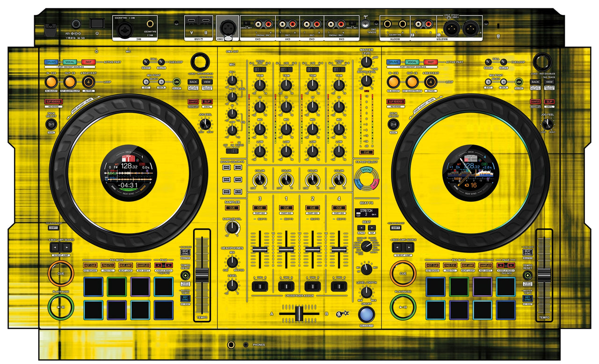Enable left deck BEAT SYNC
Viewport: 599px width, 364px height.
point(185,252)
